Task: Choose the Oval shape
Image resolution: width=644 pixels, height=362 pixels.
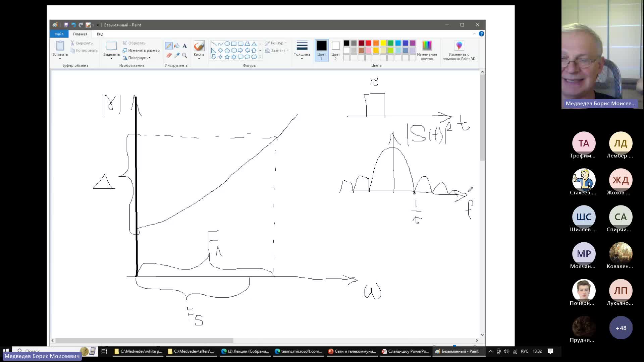Action: point(227,44)
